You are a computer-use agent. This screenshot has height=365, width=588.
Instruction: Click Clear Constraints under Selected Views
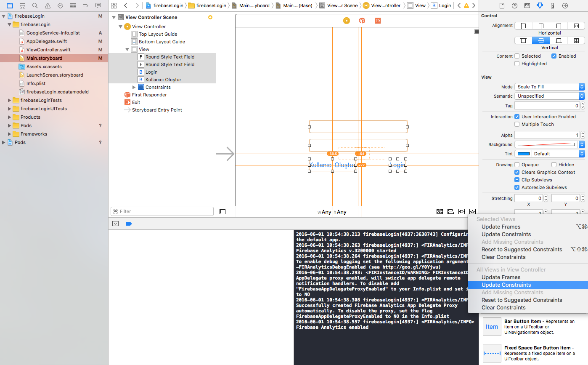pyautogui.click(x=528, y=257)
